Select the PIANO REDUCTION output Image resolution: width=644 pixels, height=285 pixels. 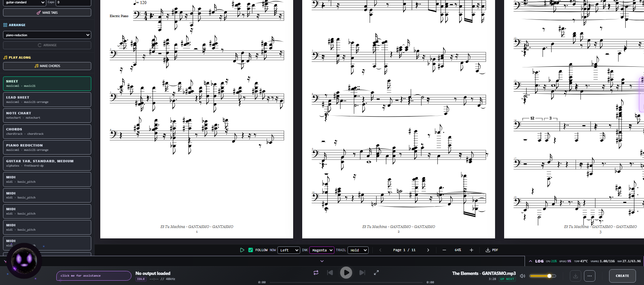(x=47, y=148)
